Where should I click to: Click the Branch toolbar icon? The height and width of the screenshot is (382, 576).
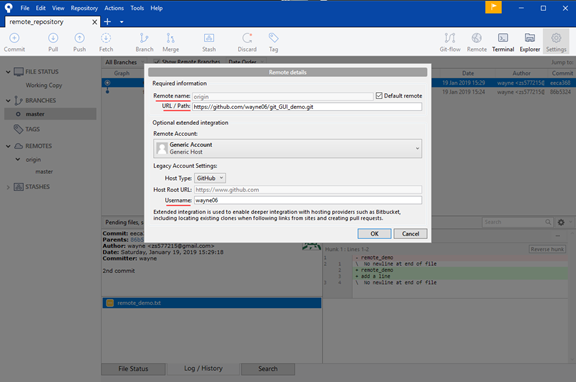tap(144, 42)
